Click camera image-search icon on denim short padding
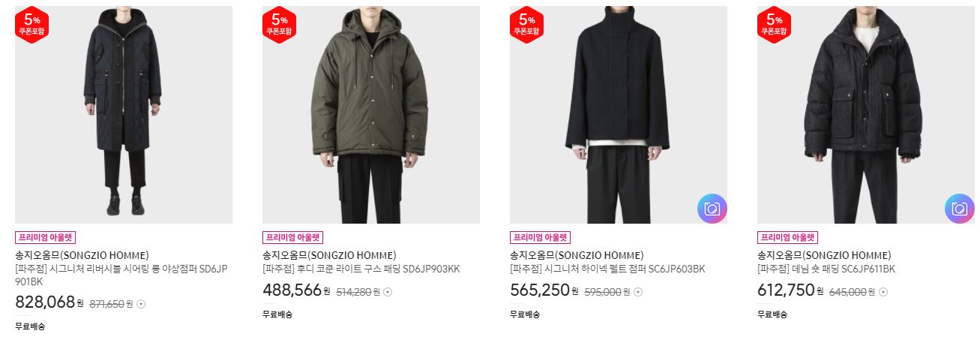 click(x=960, y=209)
